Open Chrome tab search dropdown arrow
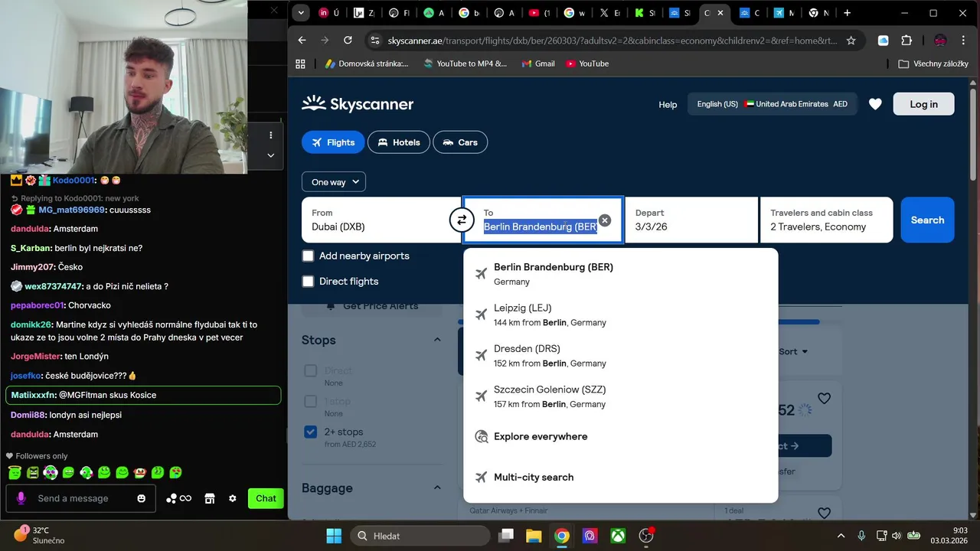980x551 pixels. click(301, 13)
